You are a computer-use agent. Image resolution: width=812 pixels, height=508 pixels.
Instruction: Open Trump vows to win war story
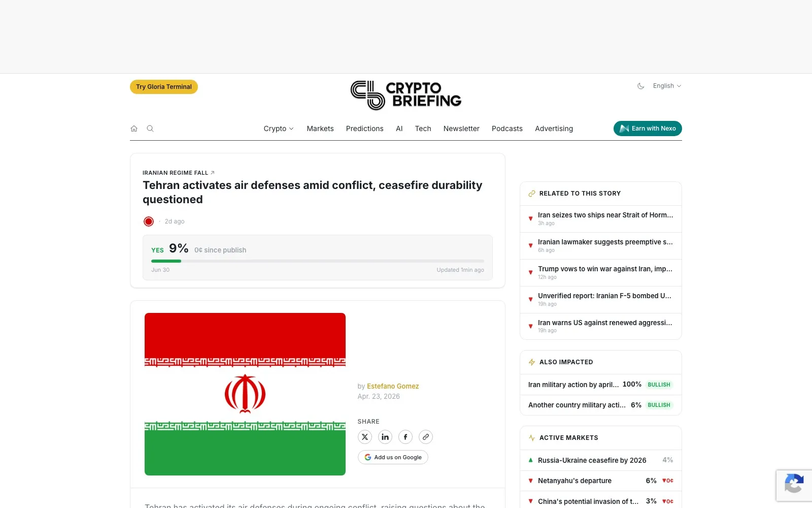[601, 272]
